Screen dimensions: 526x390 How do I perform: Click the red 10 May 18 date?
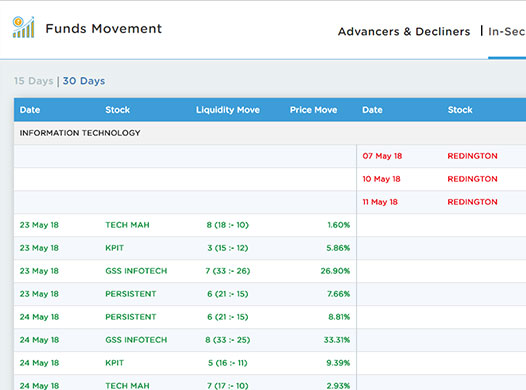[381, 179]
